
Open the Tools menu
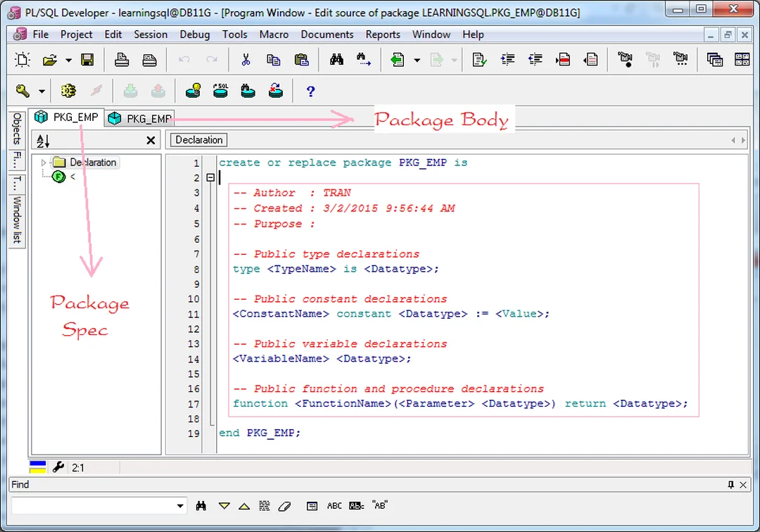click(234, 34)
